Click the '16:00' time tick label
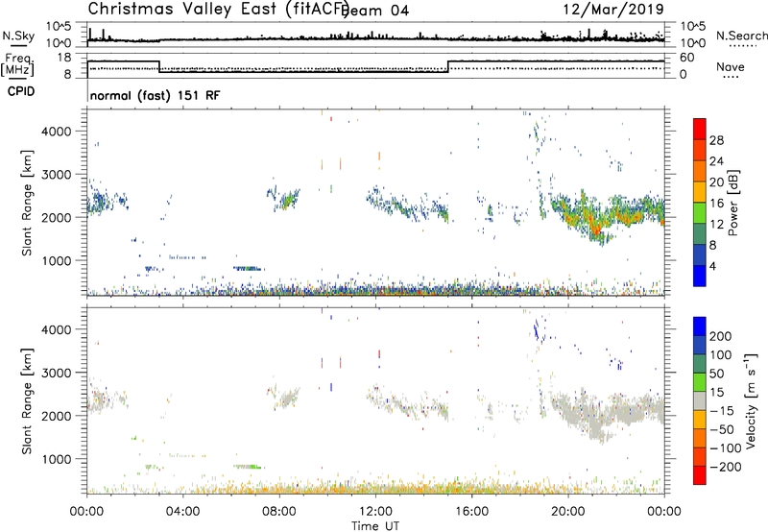 [472, 512]
